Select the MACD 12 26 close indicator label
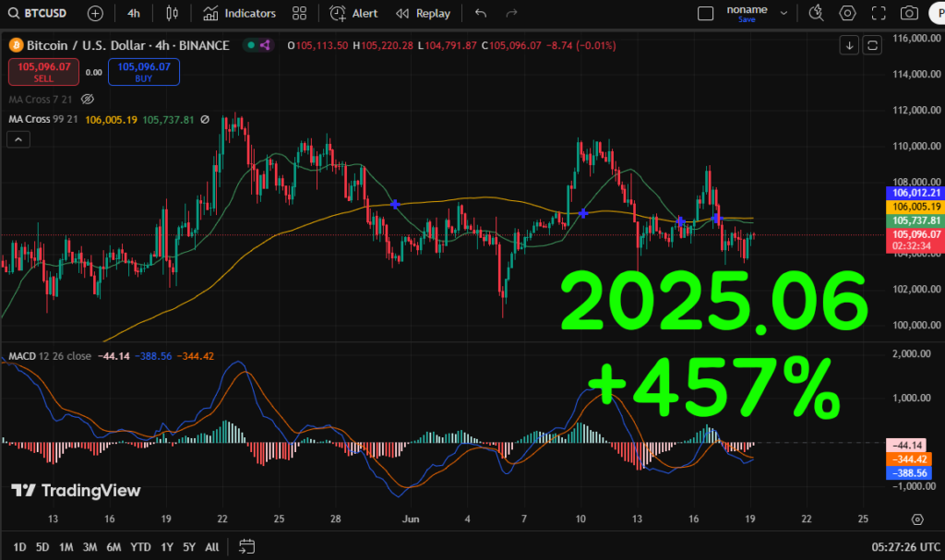 click(x=50, y=356)
